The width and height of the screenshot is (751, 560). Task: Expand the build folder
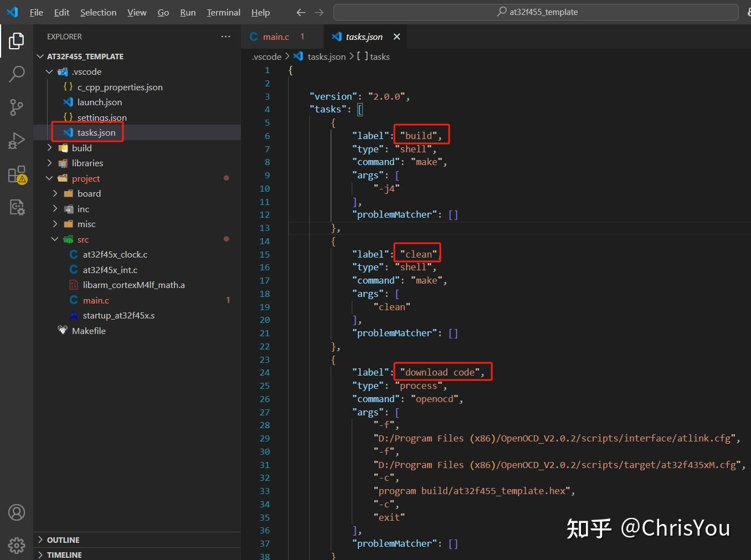click(49, 148)
